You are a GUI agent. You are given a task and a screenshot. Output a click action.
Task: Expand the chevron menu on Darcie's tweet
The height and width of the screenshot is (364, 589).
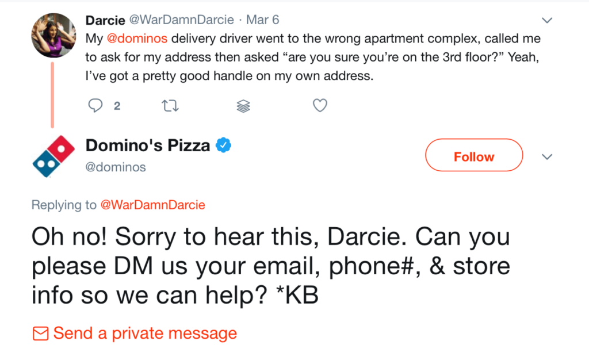tap(548, 20)
